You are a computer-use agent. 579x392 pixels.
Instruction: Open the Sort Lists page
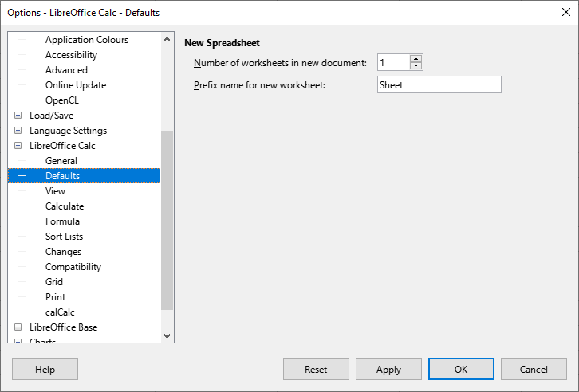(64, 237)
